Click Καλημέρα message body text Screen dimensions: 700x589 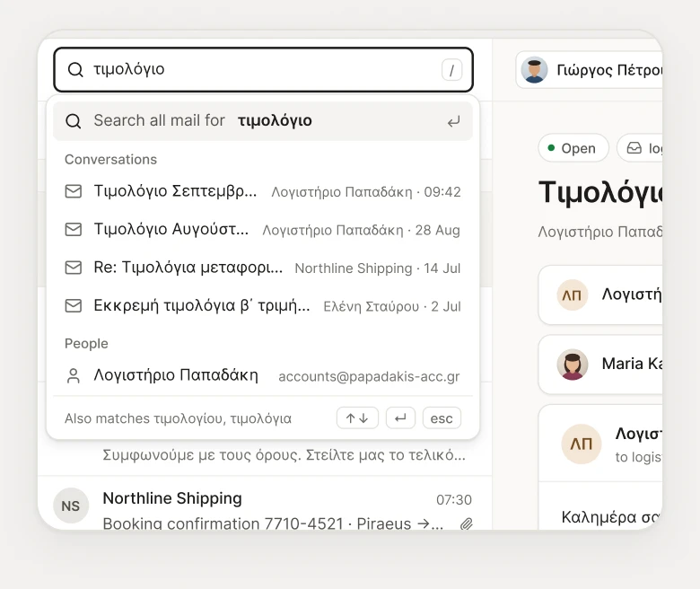point(612,517)
